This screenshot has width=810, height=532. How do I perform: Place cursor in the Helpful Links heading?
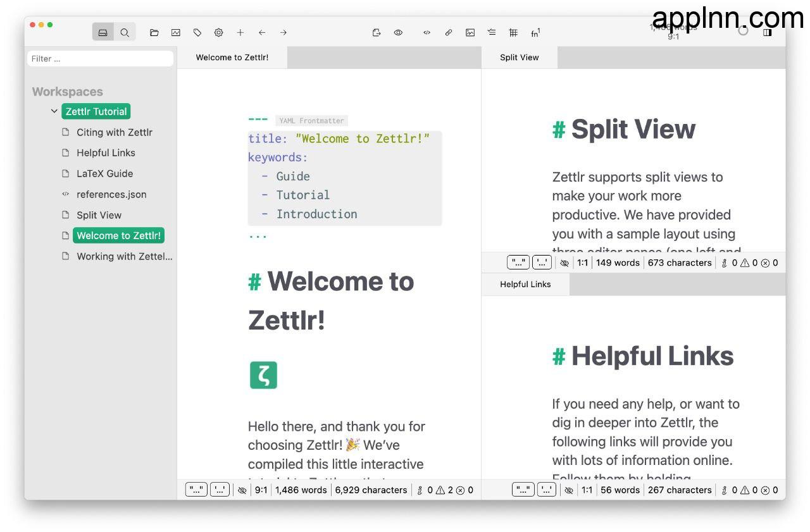[x=652, y=356]
